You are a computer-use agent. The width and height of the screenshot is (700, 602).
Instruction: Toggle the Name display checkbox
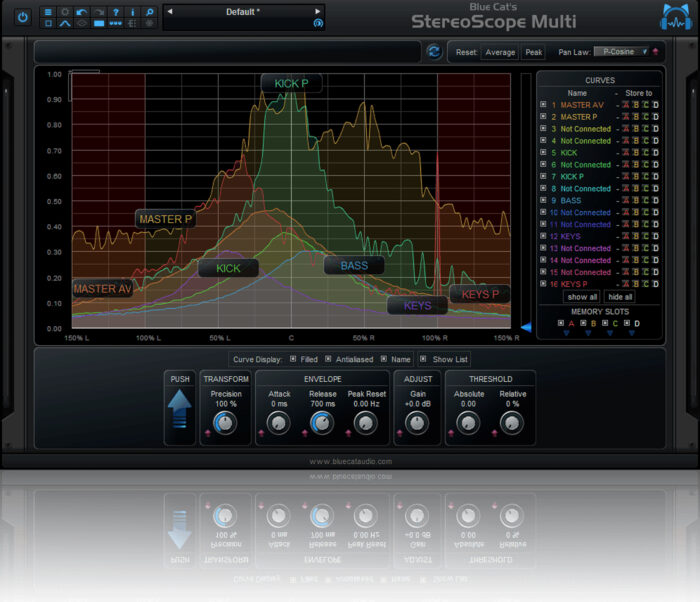coord(384,359)
